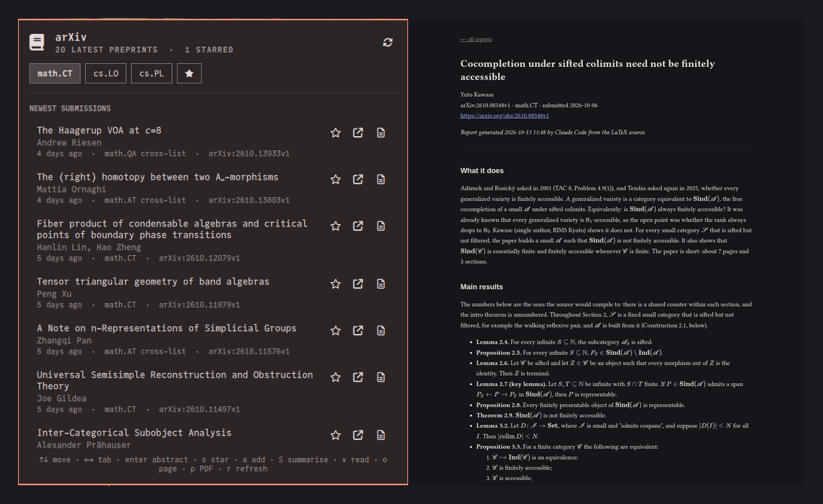Select Inter-Categorical Subobject Analysis title
823x504 pixels.
(134, 433)
